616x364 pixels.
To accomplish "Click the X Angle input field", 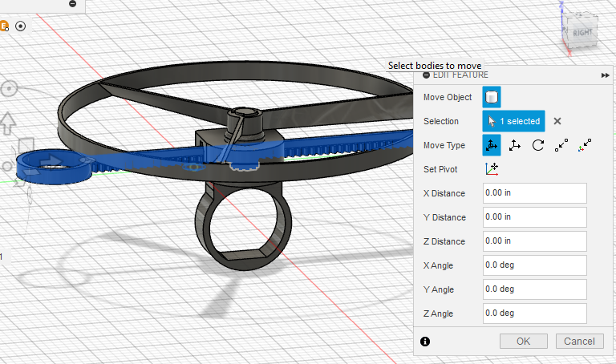I will (x=535, y=265).
